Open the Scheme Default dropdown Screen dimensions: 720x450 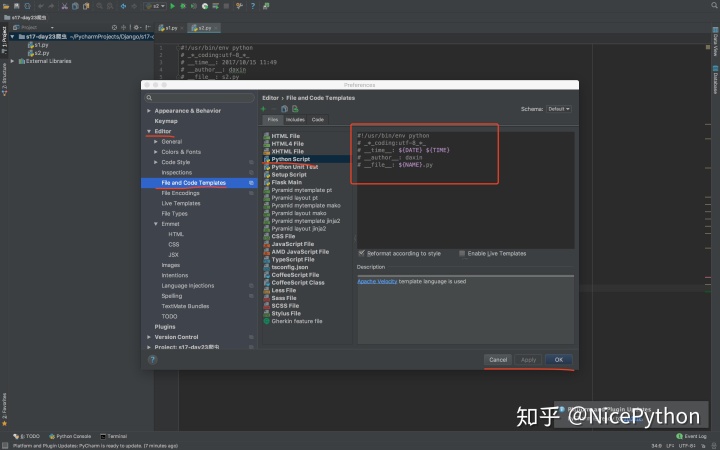559,109
